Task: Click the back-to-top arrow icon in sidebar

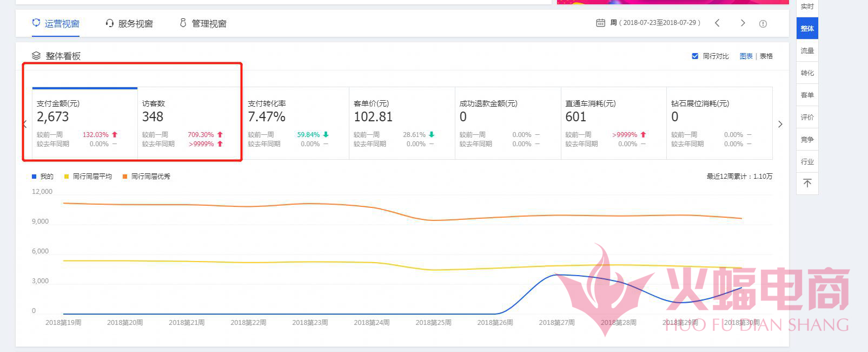Action: click(x=807, y=183)
